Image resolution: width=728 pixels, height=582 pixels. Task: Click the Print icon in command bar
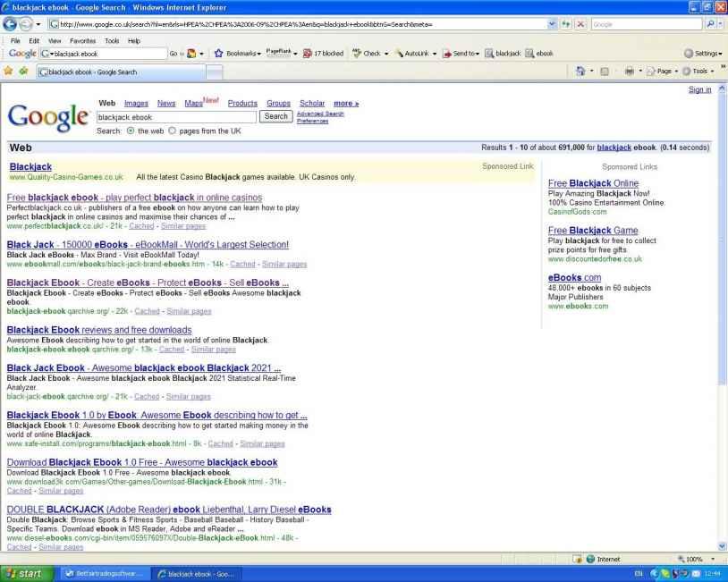pyautogui.click(x=630, y=71)
